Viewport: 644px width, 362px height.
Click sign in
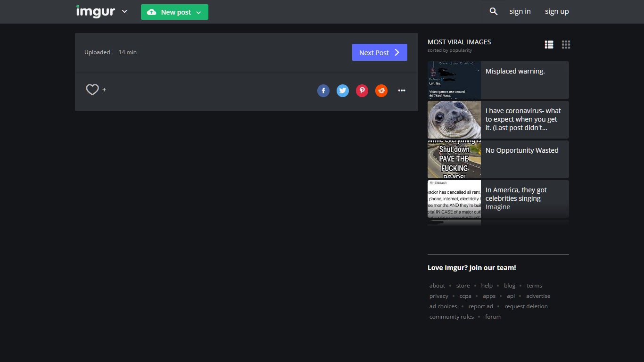pyautogui.click(x=520, y=11)
